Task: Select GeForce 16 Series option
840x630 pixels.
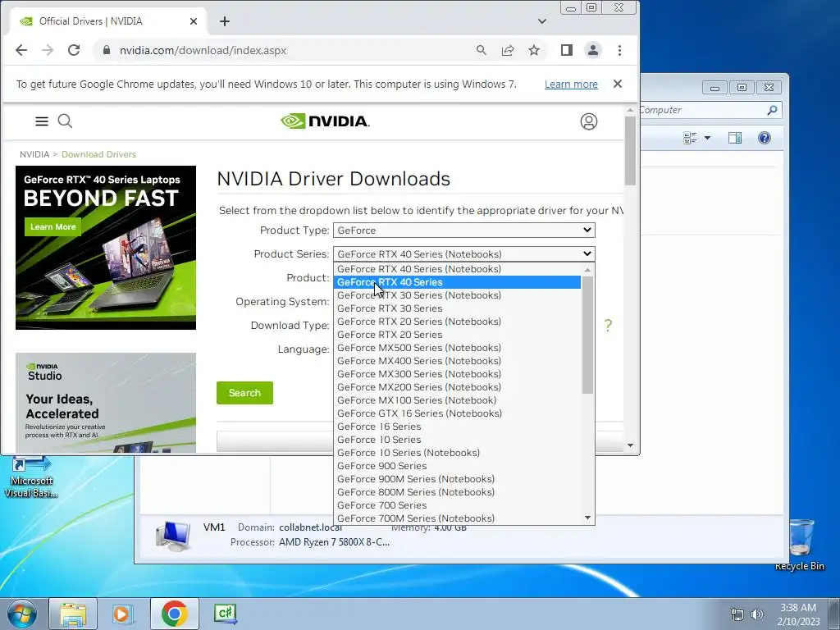Action: click(x=457, y=427)
